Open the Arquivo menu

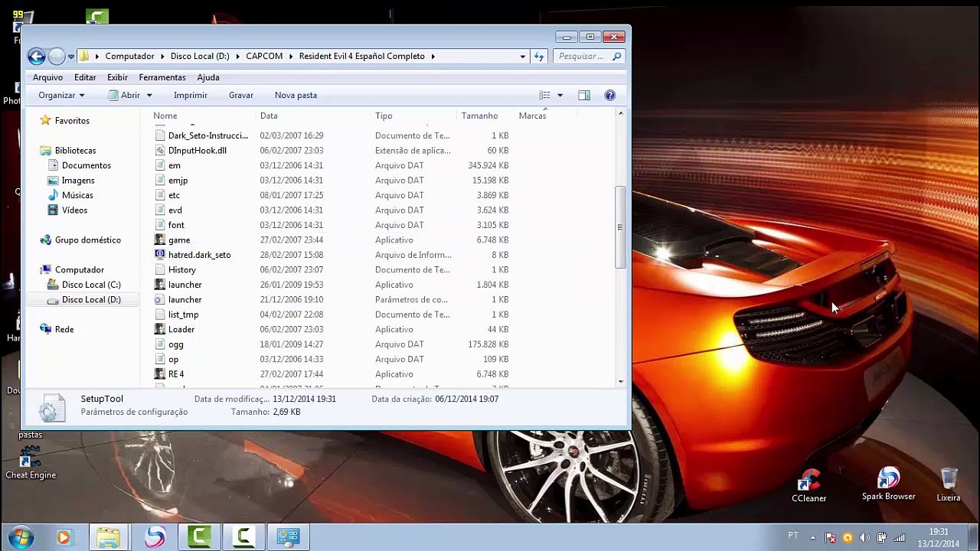pyautogui.click(x=47, y=77)
